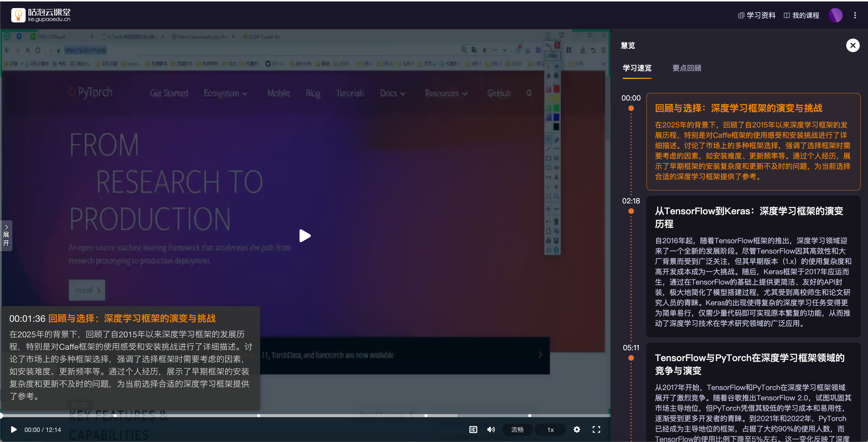Viewport: 868px width, 442px height.
Task: Click the orange timeline dot under 05:11
Action: [x=631, y=358]
